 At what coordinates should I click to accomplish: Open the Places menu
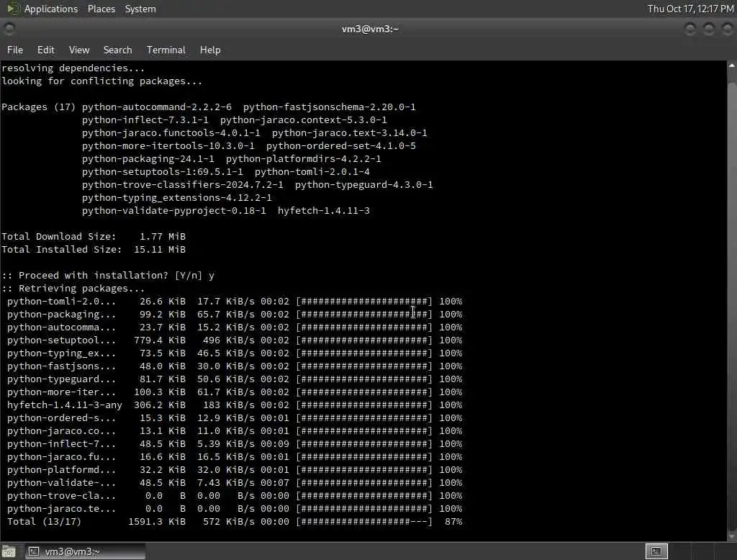(x=101, y=9)
